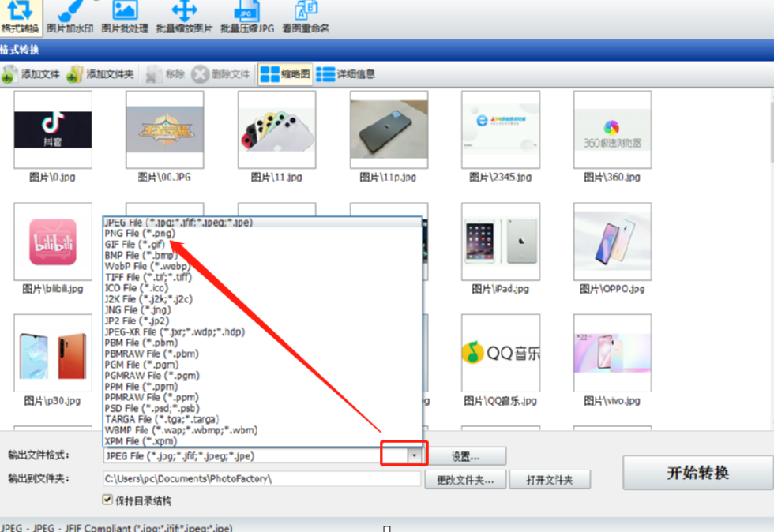Select the 图片\vivo.jpg thumbnail
Screen dimensions: 774x532
[613, 353]
